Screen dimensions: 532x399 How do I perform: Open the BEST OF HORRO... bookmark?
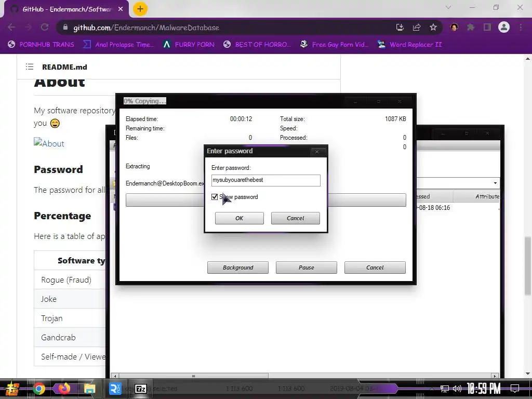pos(258,45)
